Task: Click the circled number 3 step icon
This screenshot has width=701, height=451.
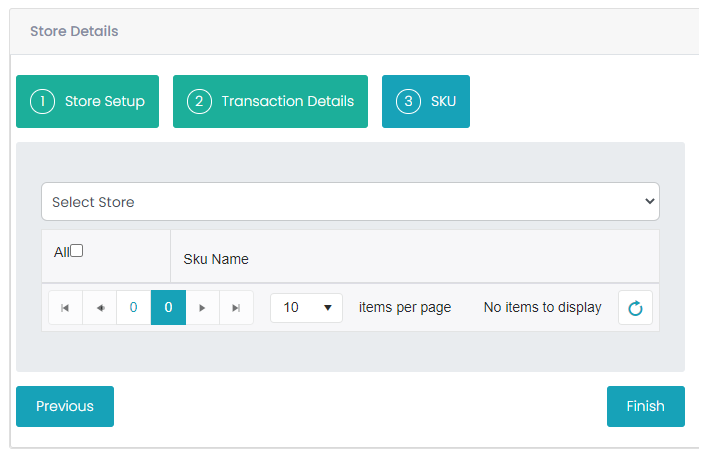Action: (408, 101)
